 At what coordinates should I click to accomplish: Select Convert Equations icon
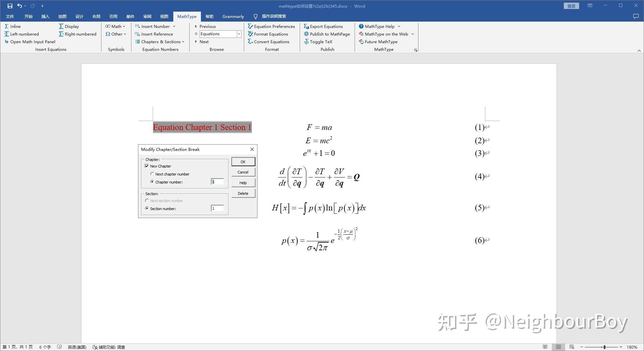pyautogui.click(x=250, y=42)
